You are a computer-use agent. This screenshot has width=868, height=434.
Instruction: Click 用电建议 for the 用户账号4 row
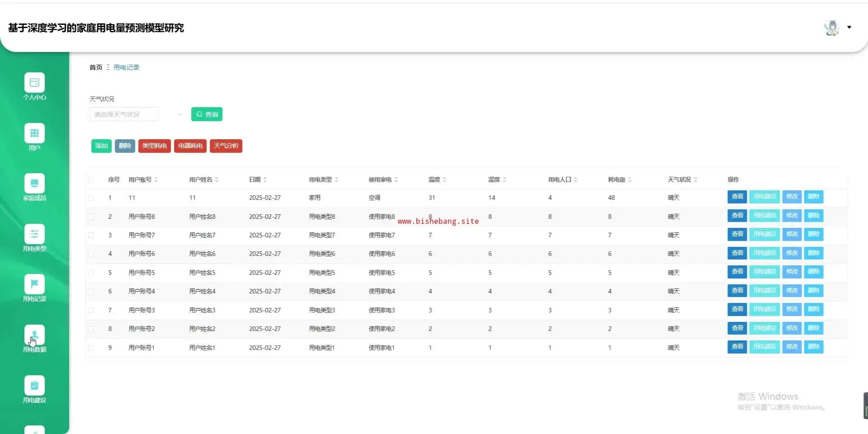(x=765, y=291)
